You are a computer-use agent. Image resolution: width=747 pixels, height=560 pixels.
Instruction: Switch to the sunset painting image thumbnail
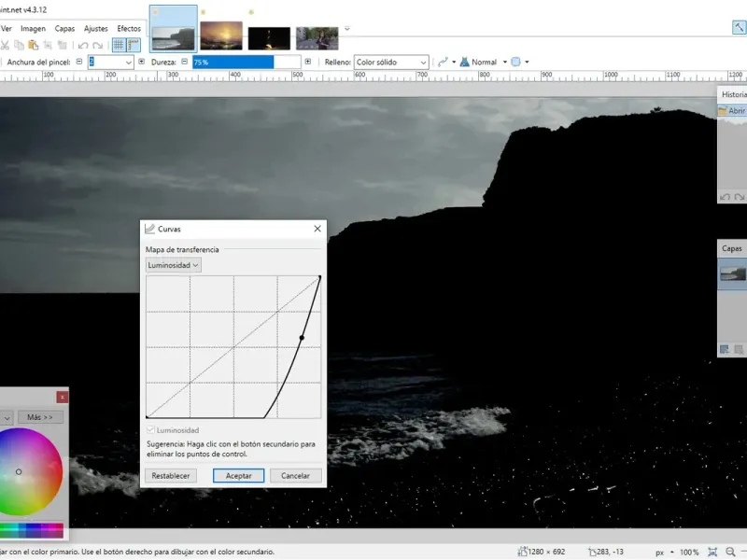tap(221, 35)
